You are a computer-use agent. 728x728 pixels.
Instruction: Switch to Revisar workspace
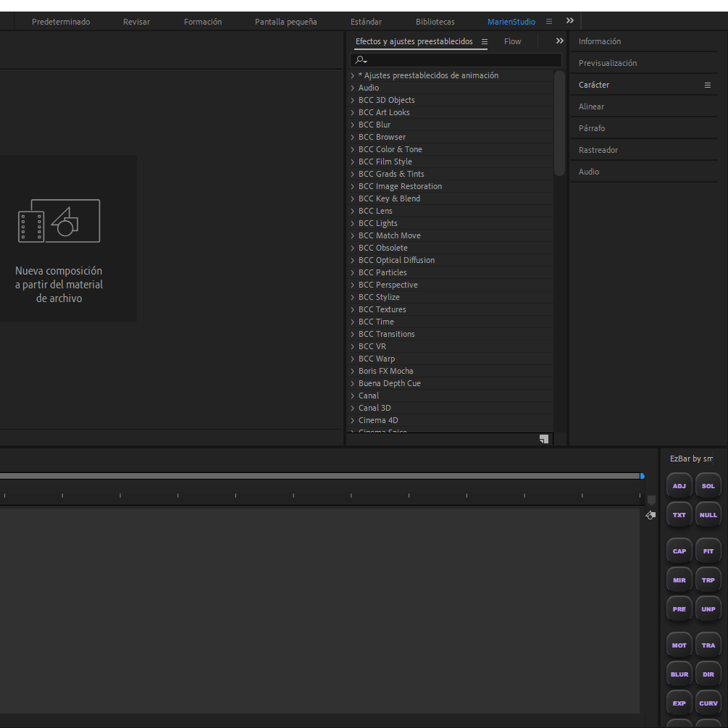tap(136, 22)
